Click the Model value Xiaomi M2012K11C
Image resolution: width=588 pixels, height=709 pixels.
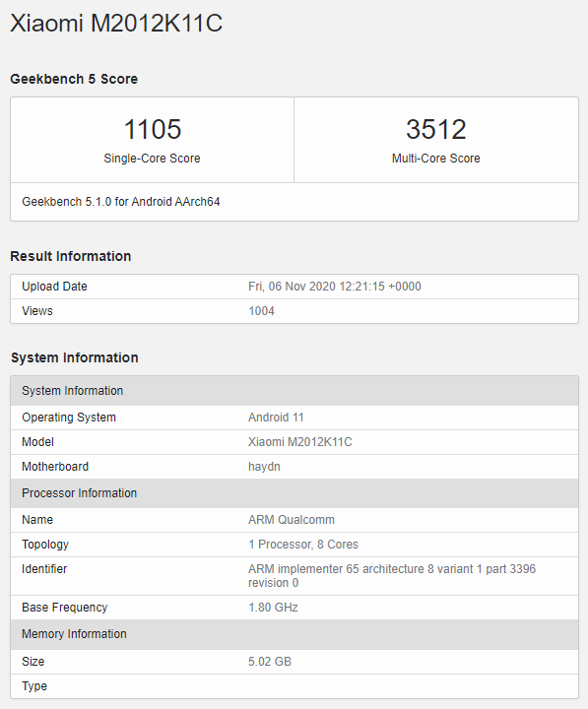point(299,442)
